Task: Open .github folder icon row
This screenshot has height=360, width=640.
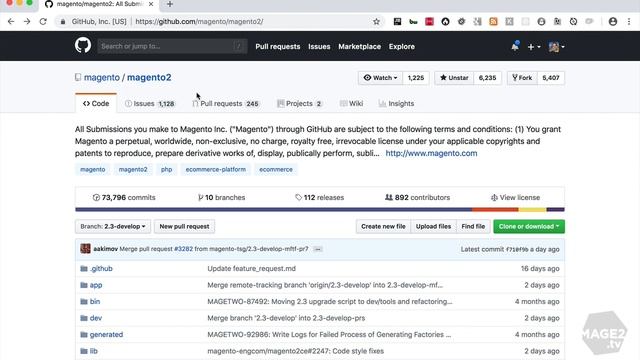Action: click(84, 269)
